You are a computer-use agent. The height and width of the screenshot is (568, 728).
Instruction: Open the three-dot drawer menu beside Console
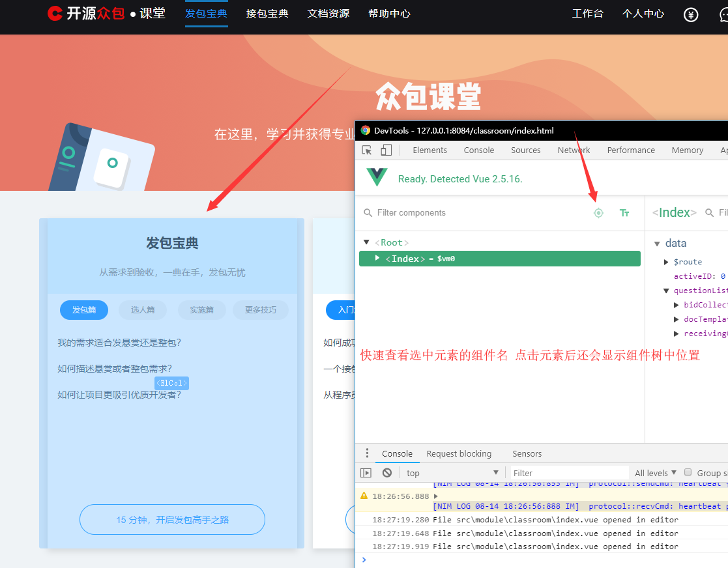[x=367, y=453]
